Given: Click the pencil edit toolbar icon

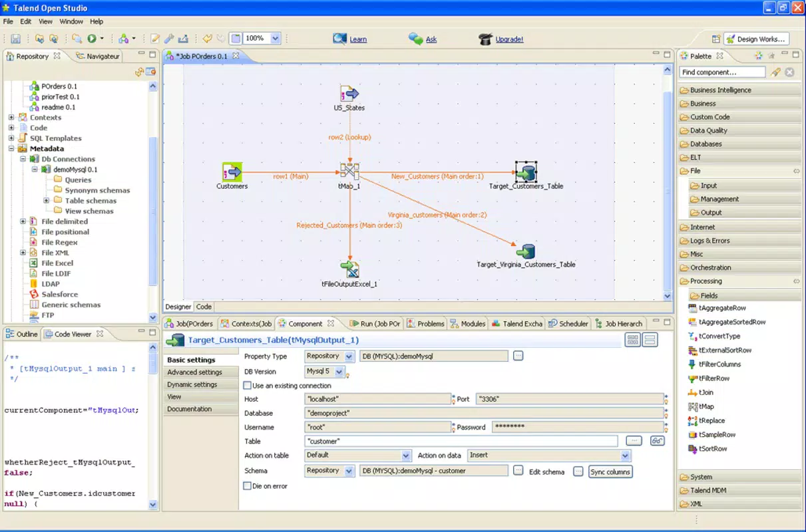Looking at the screenshot, I should [x=154, y=39].
